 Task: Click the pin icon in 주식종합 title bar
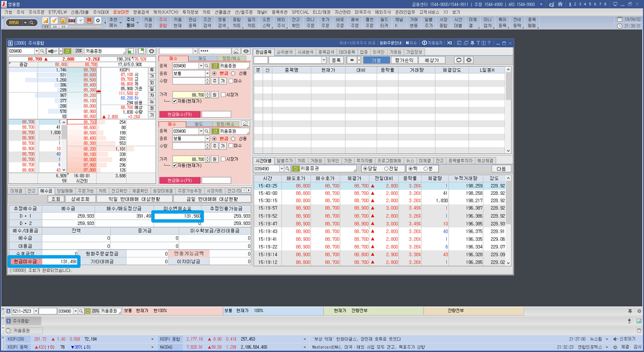(x=472, y=43)
